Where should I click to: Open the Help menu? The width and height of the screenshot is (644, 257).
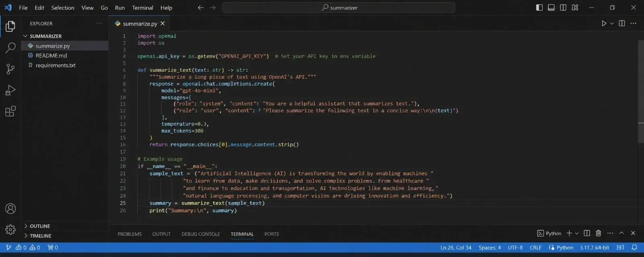pyautogui.click(x=166, y=8)
